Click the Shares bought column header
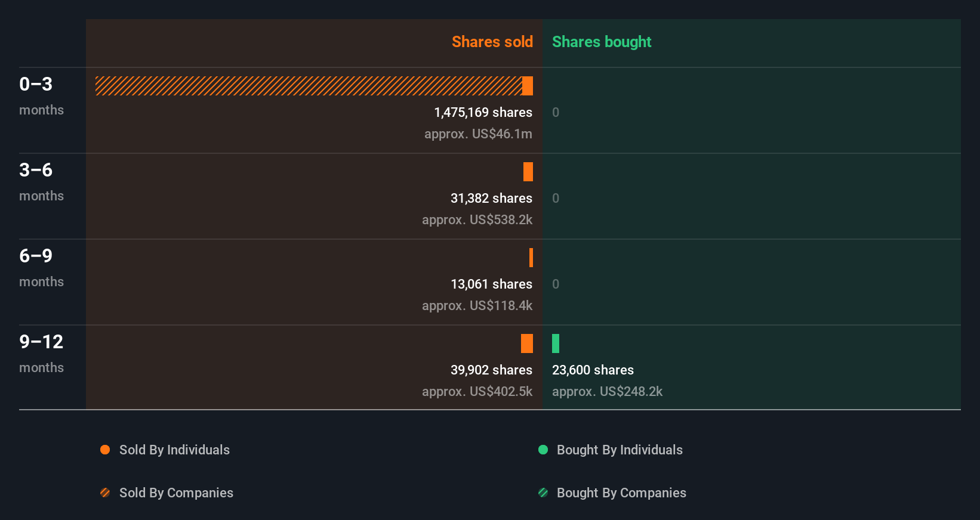Viewport: 980px width, 520px height. click(x=602, y=42)
